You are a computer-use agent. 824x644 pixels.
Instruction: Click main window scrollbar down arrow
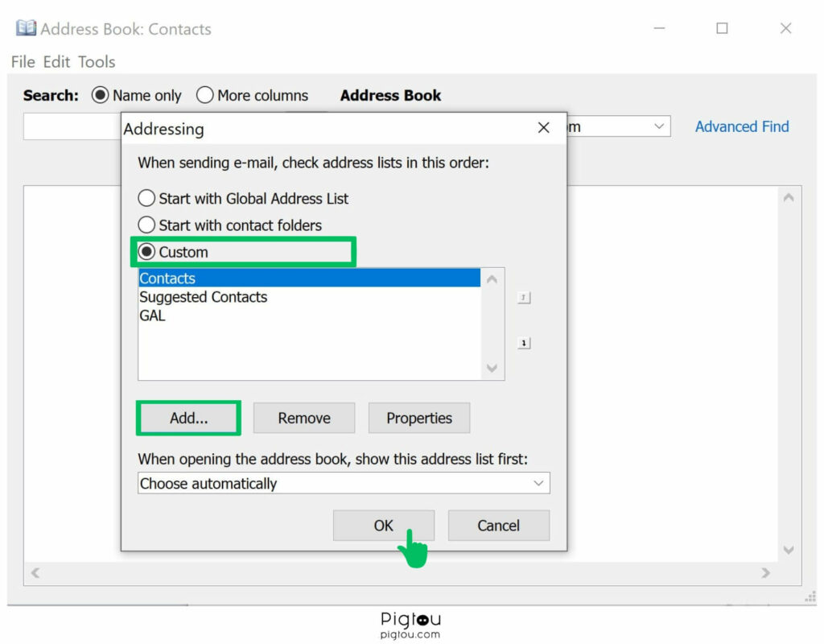[789, 550]
